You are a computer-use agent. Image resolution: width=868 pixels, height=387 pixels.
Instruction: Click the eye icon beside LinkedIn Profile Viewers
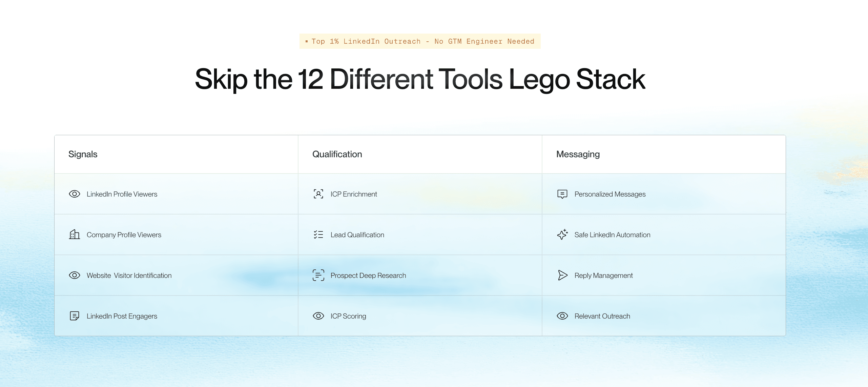click(x=75, y=194)
